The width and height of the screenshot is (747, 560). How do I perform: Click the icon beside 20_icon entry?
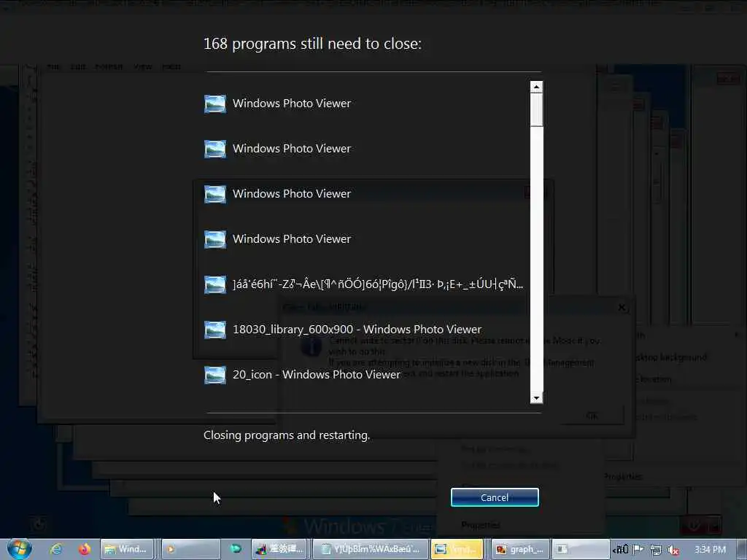pyautogui.click(x=215, y=375)
